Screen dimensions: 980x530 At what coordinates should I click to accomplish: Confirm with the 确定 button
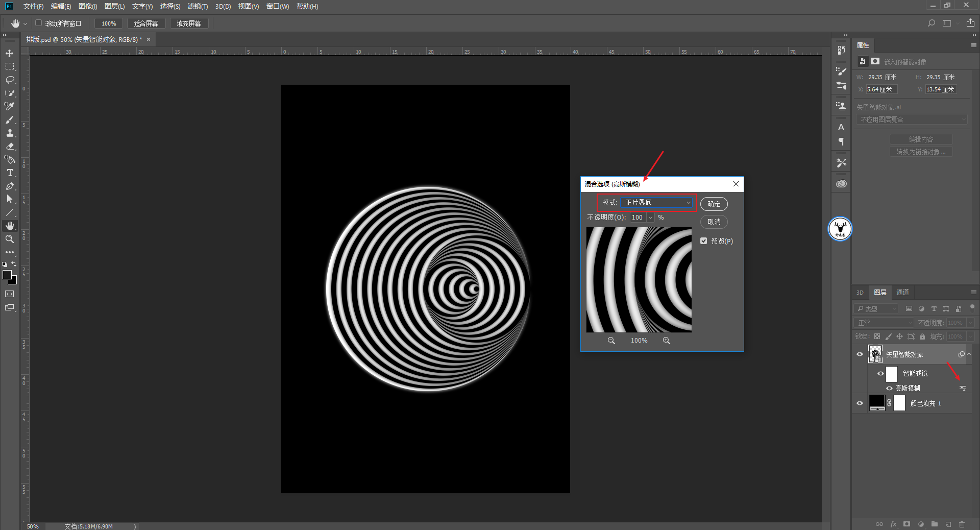[714, 204]
